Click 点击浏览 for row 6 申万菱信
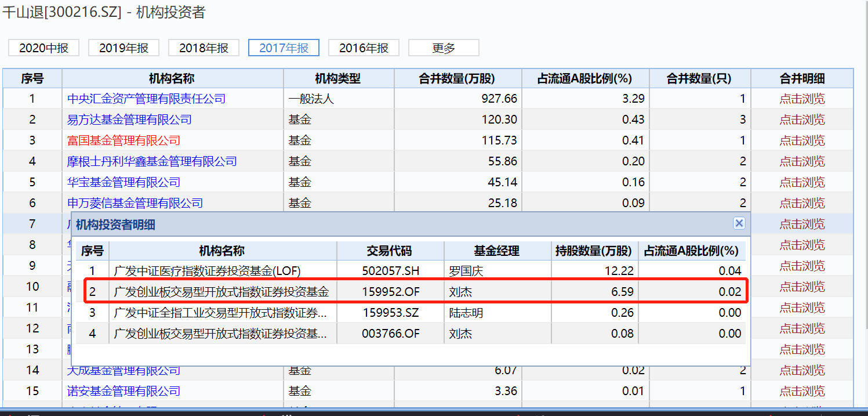868x416 pixels. click(802, 203)
